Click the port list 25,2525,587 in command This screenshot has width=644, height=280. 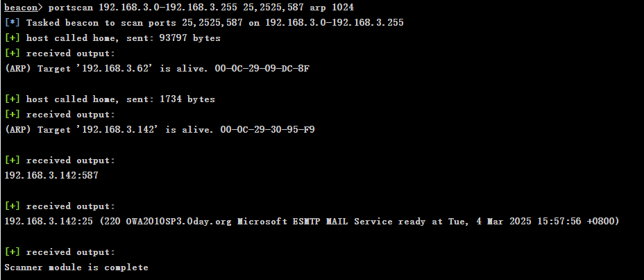[x=273, y=8]
